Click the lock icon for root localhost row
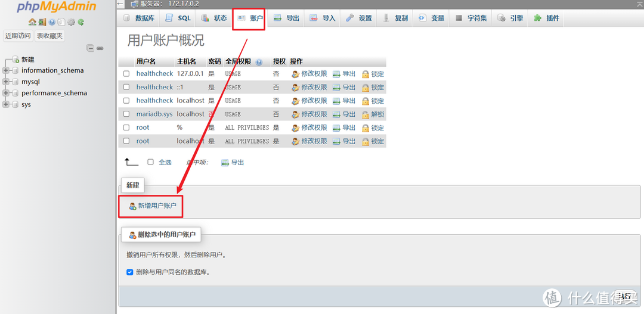Image resolution: width=644 pixels, height=314 pixels. [x=366, y=142]
